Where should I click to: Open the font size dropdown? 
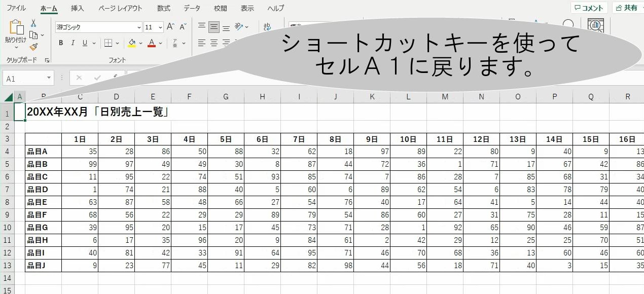[x=159, y=26]
